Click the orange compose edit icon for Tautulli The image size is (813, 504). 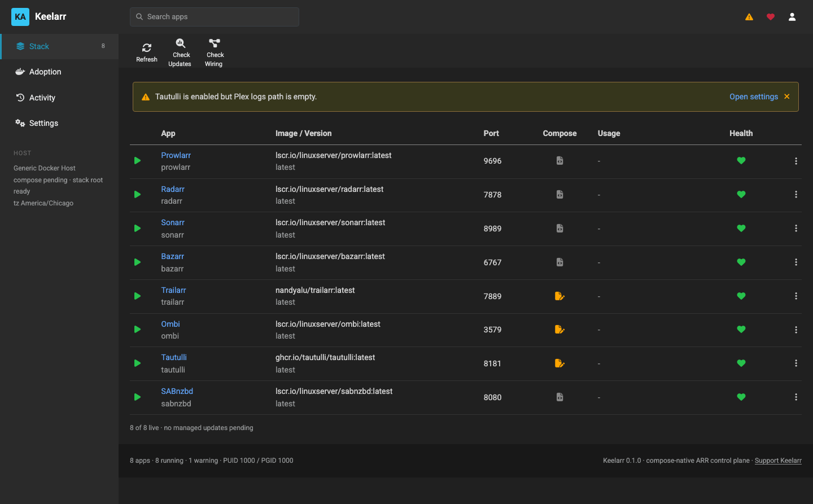(560, 363)
